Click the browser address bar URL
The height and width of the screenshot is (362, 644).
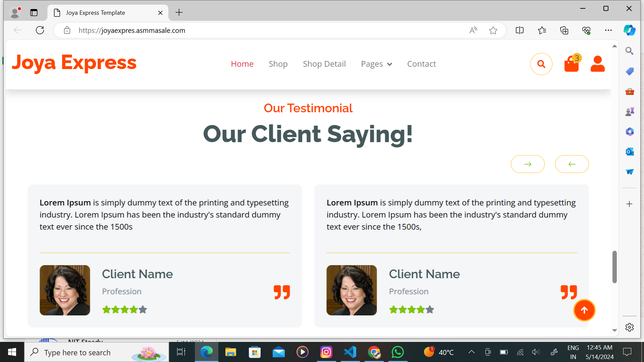click(x=132, y=31)
